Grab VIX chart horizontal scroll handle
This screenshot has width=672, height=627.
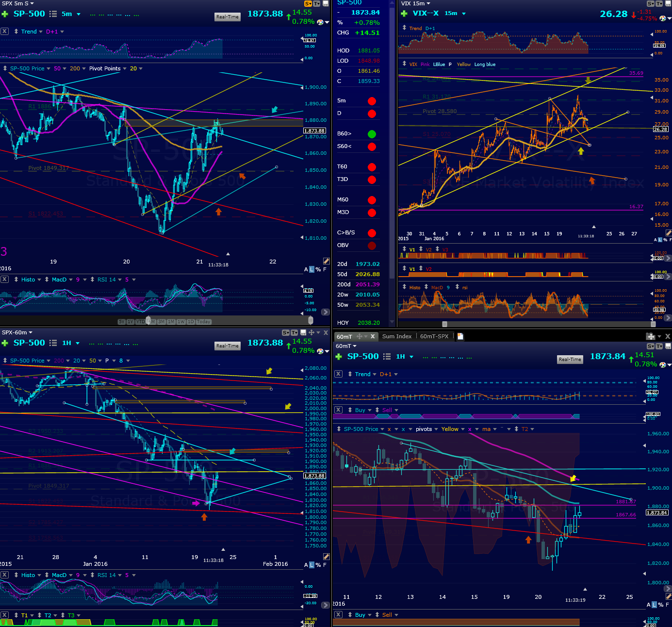pyautogui.click(x=444, y=324)
